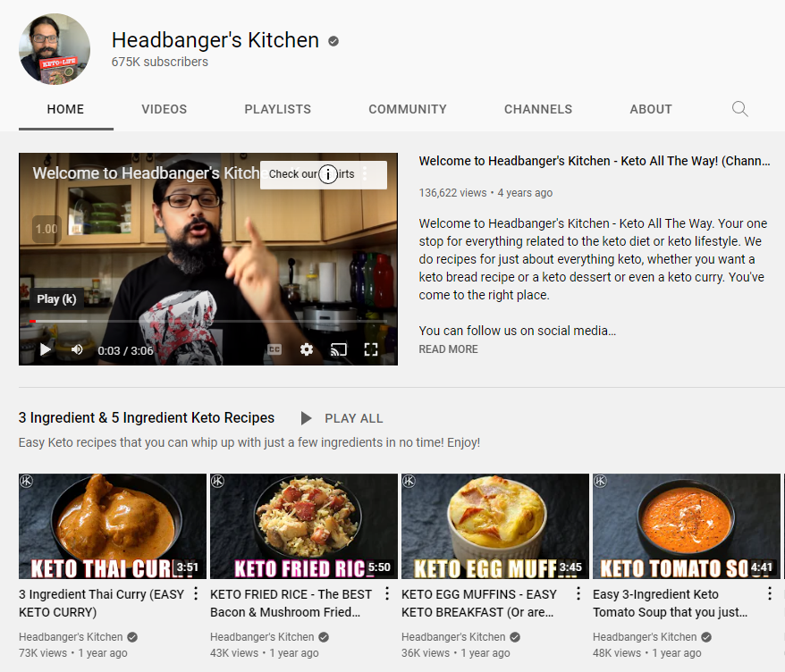Click the 1.00 playback speed overlay
The width and height of the screenshot is (785, 672).
point(46,229)
